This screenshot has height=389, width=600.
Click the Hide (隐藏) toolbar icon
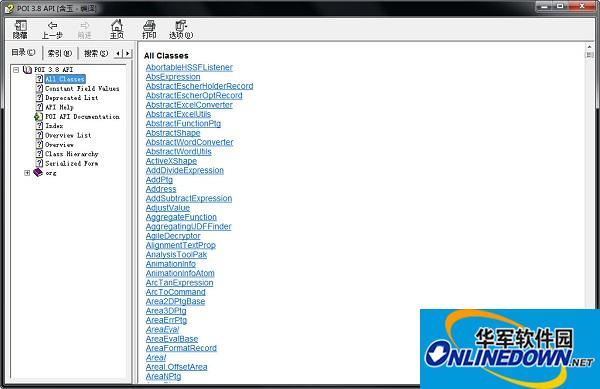(x=20, y=26)
